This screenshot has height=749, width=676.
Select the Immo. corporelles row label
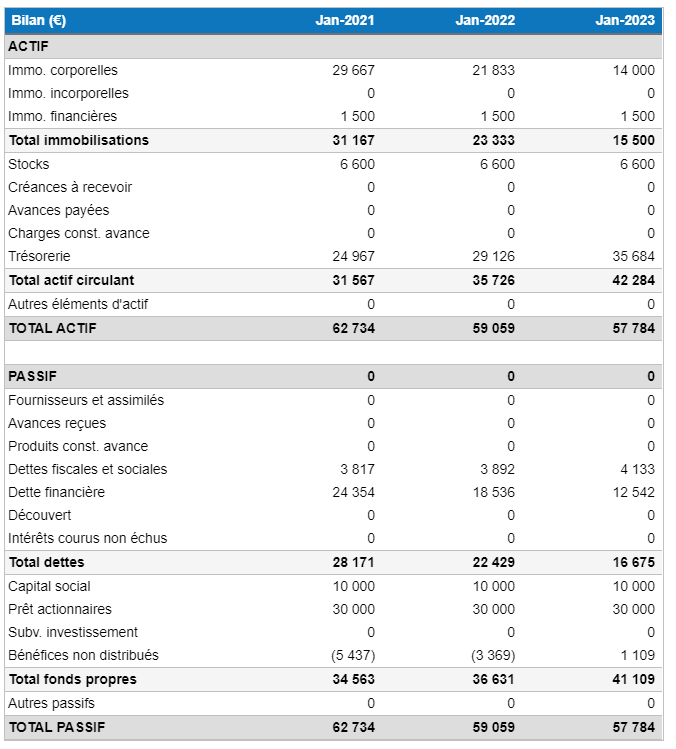tap(62, 70)
